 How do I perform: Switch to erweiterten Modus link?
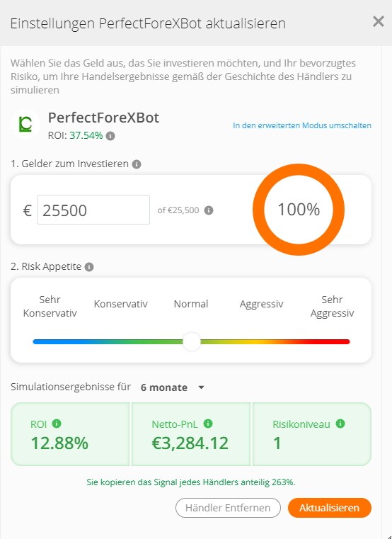302,125
